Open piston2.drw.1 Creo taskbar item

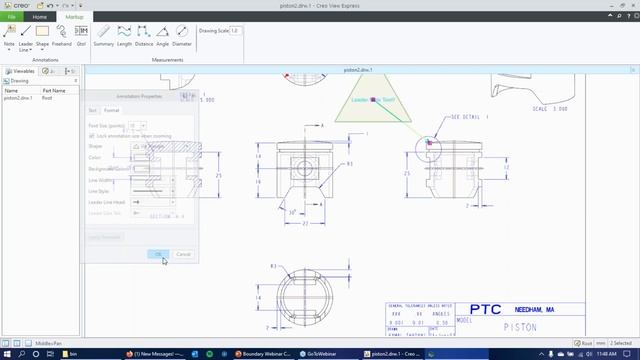pyautogui.click(x=392, y=354)
